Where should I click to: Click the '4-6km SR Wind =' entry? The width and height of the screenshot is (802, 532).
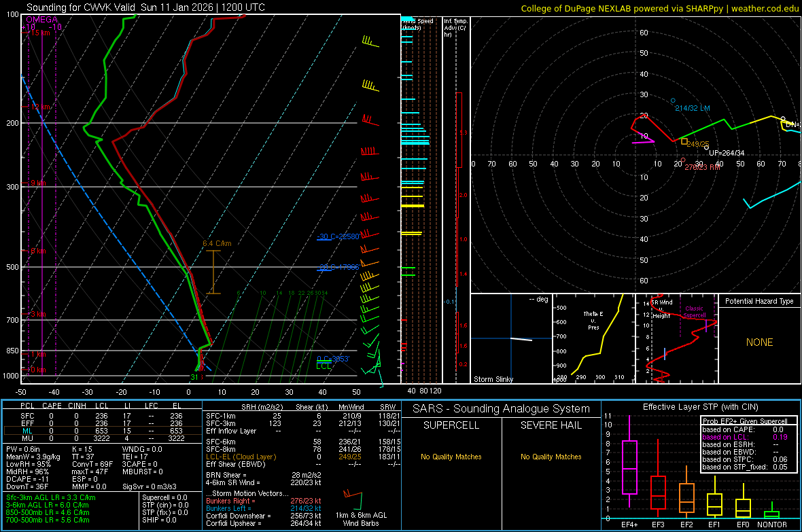232,482
